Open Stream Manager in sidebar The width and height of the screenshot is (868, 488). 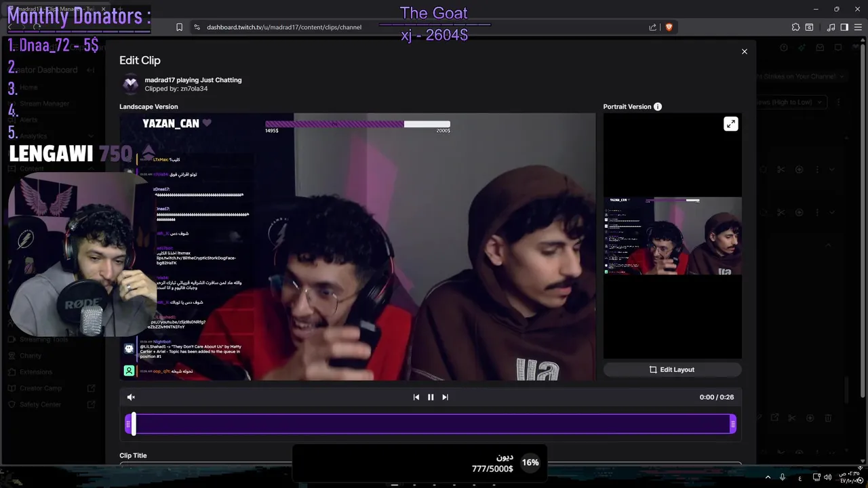(45, 104)
